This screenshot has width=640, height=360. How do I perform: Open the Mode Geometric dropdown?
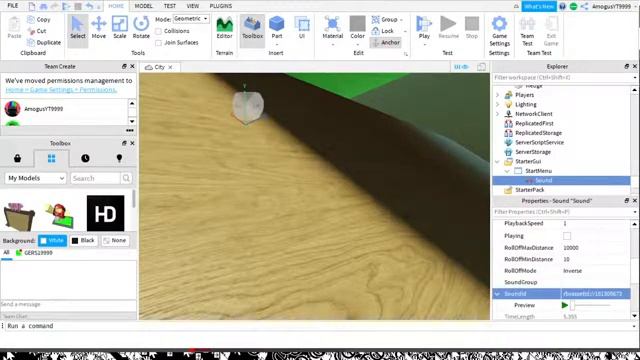tap(191, 19)
